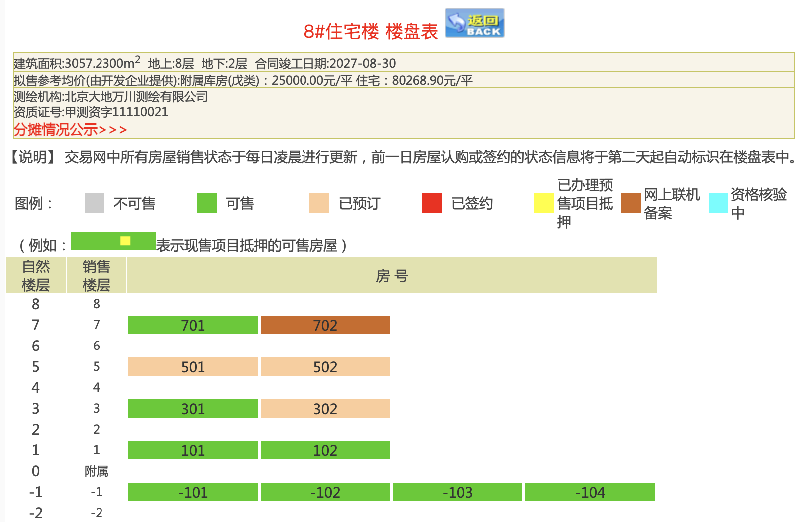Click the red 已签约 legend swatch

click(x=432, y=203)
